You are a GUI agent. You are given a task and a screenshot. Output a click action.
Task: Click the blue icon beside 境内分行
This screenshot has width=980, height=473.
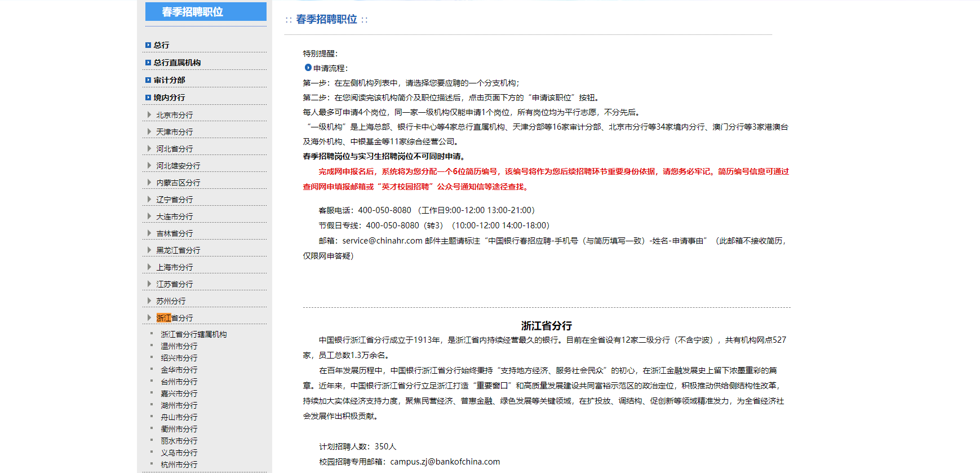pos(148,98)
